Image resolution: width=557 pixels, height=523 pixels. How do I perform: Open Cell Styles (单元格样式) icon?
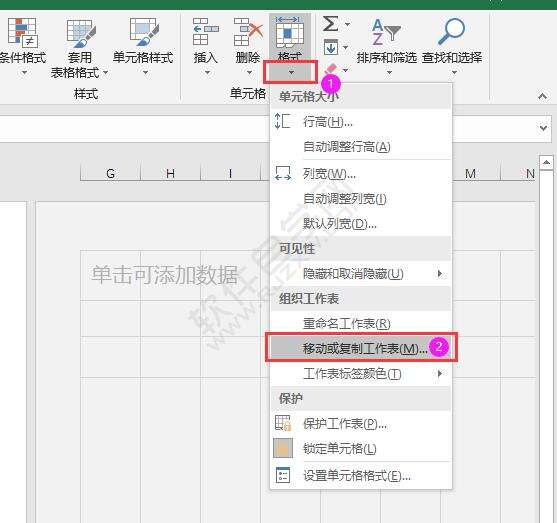coord(144,32)
